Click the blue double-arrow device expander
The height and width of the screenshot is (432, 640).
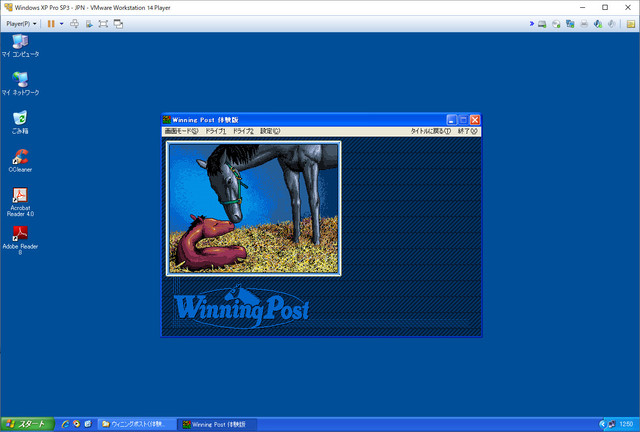point(531,24)
